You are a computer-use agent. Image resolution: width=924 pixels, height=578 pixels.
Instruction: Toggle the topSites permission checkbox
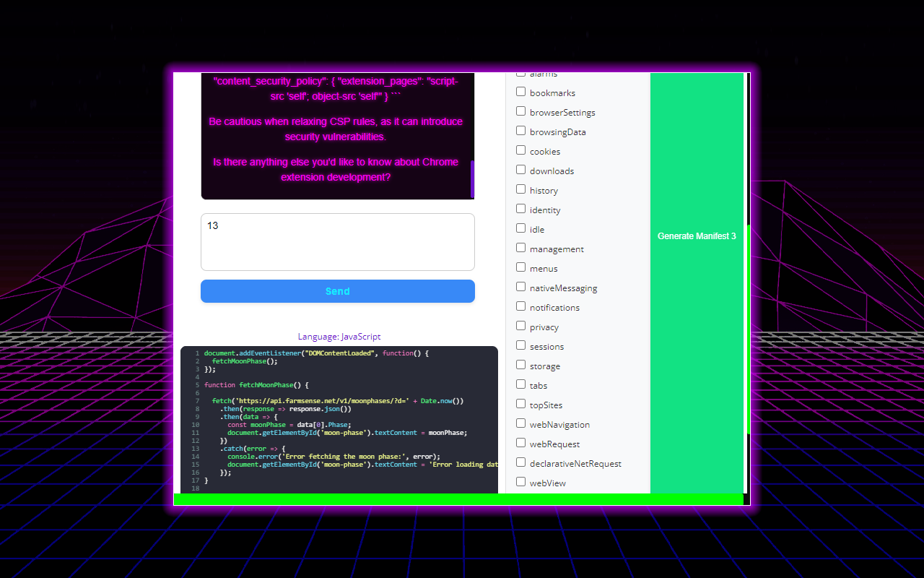520,404
